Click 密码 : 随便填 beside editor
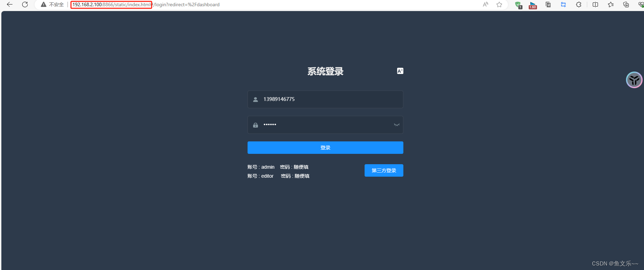 coord(295,176)
